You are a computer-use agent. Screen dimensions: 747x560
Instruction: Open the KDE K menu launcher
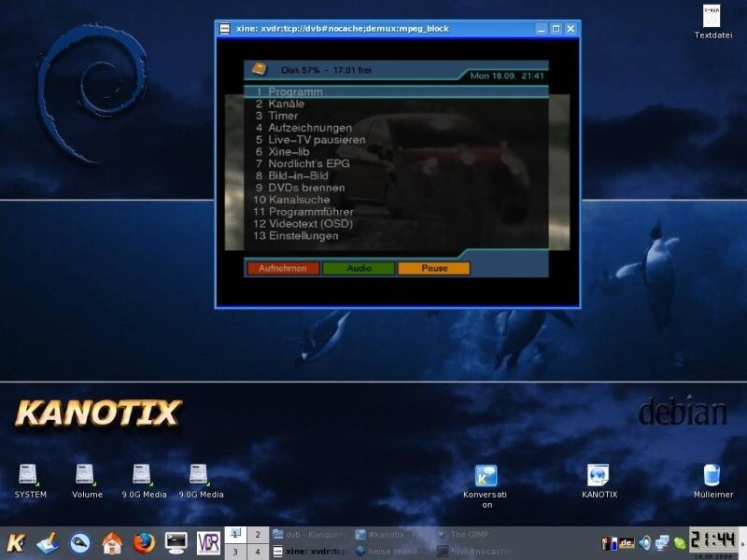click(x=16, y=542)
